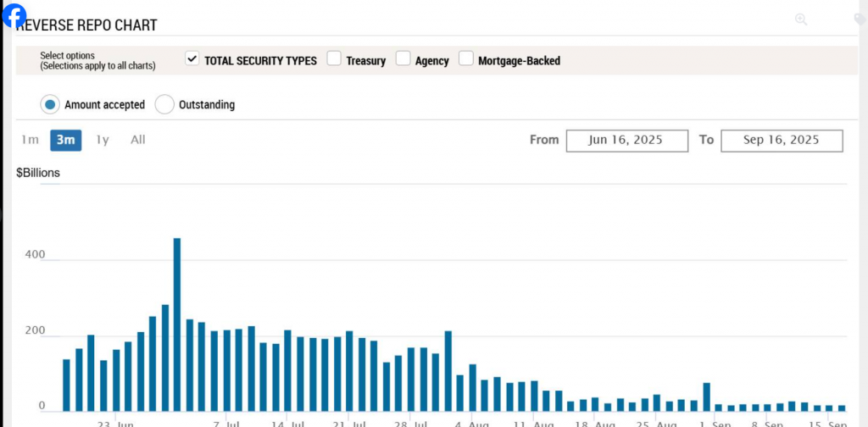Select the 3m time range
Image resolution: width=868 pixels, height=427 pixels.
65,140
